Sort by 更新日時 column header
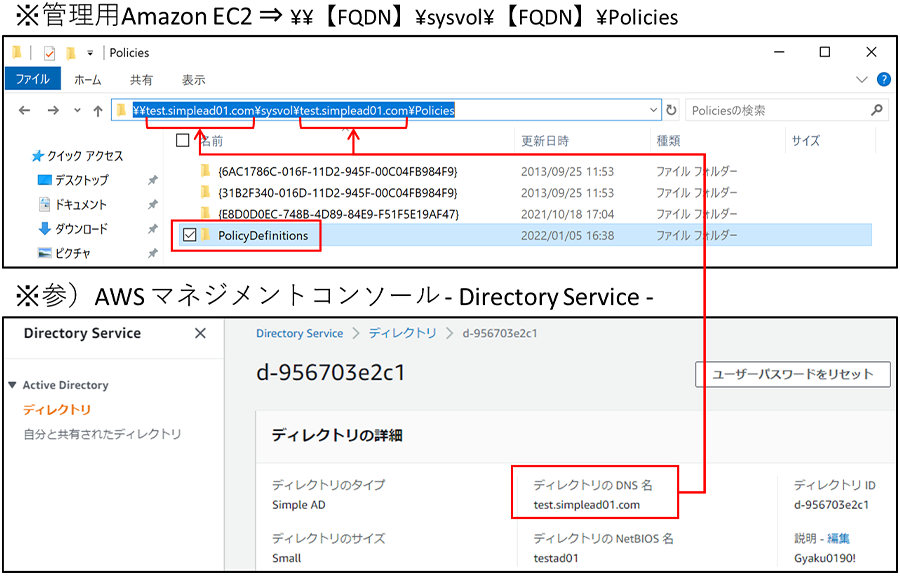This screenshot has height=577, width=900. (x=545, y=141)
